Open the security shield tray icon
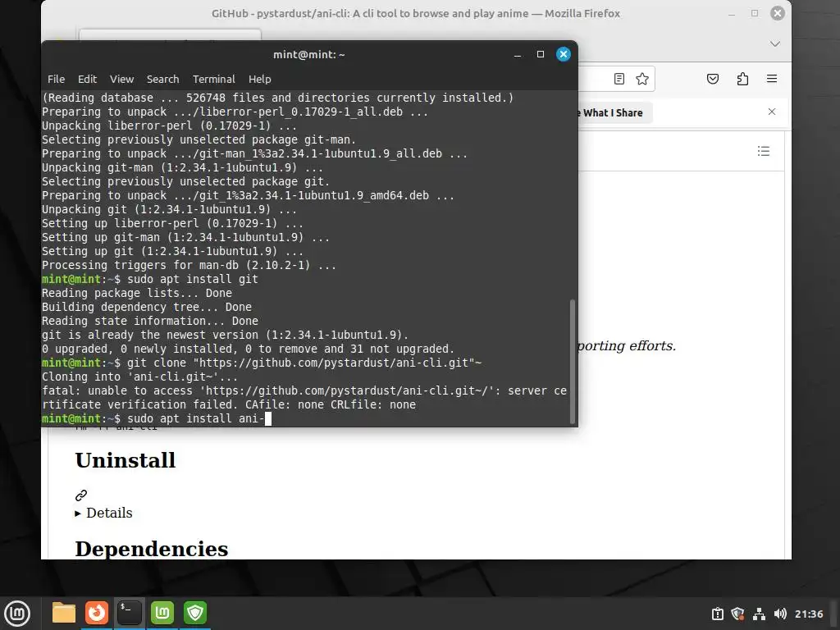Viewport: 840px width, 630px height. 737,614
